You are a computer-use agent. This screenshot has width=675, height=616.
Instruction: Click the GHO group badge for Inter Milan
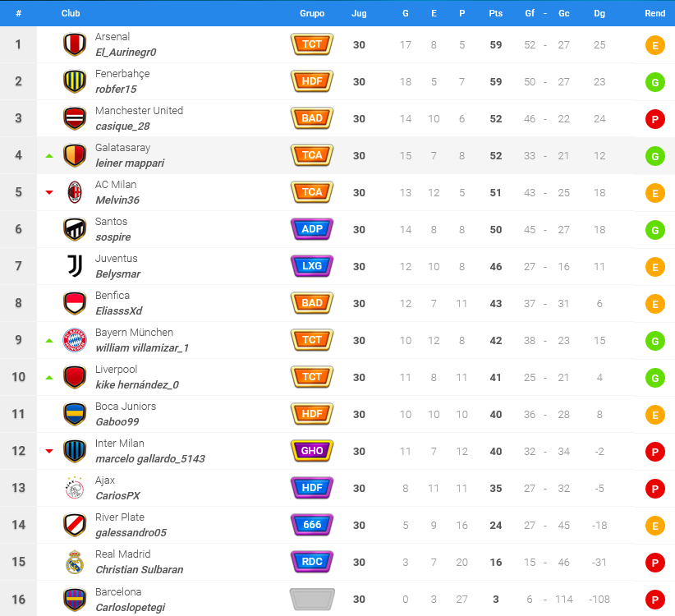312,451
